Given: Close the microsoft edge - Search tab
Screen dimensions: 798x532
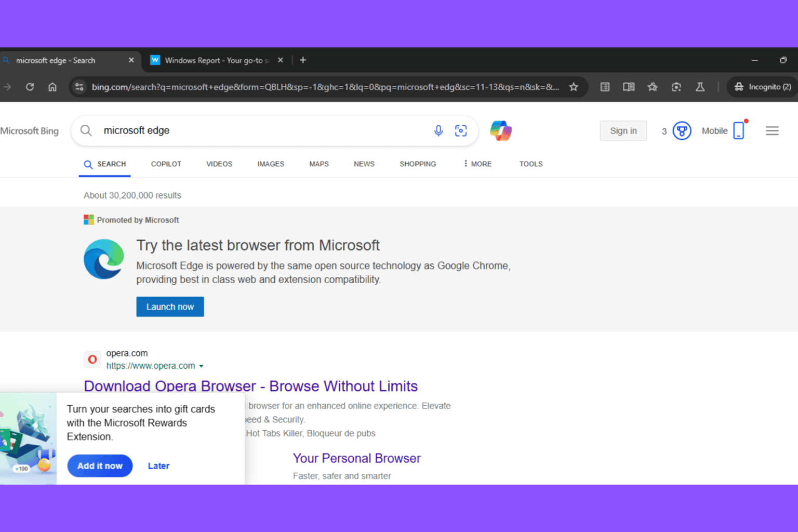Looking at the screenshot, I should [x=131, y=60].
